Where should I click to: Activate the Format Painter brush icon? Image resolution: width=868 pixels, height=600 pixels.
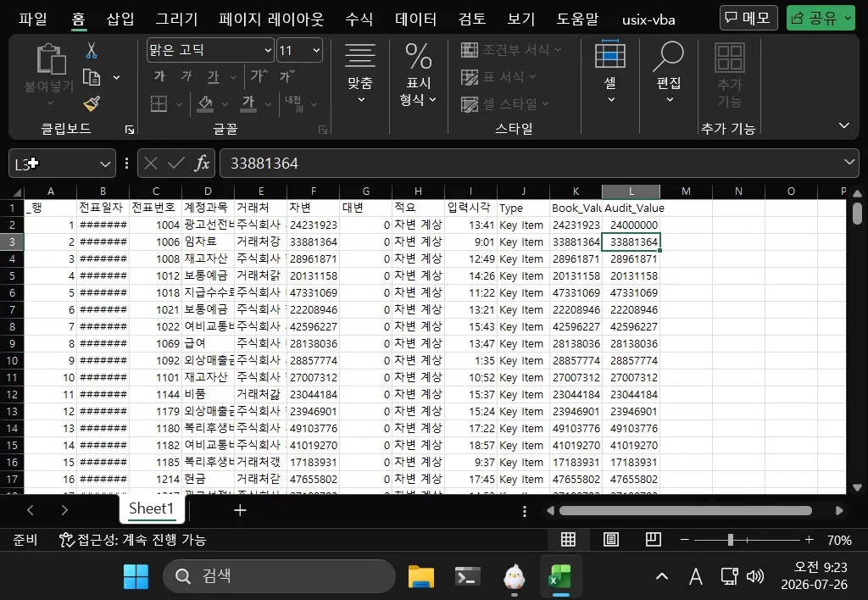point(92,103)
